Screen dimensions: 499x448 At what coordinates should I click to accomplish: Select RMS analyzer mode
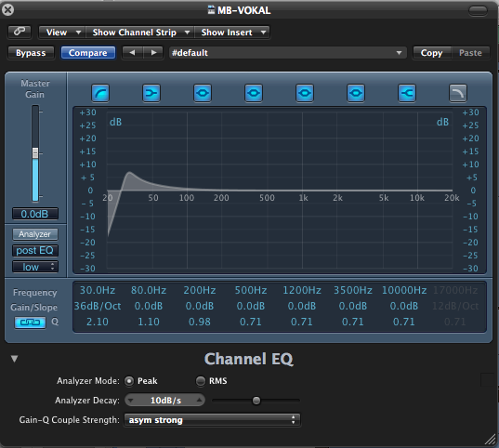[x=201, y=381]
